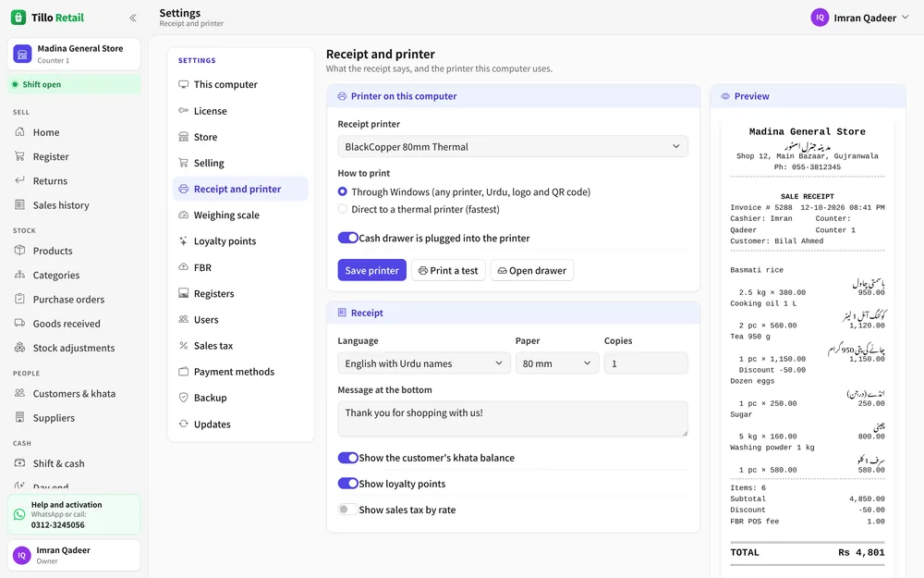Click the Goods received truck icon
Screen dimensions: 924x578
[x=20, y=323]
